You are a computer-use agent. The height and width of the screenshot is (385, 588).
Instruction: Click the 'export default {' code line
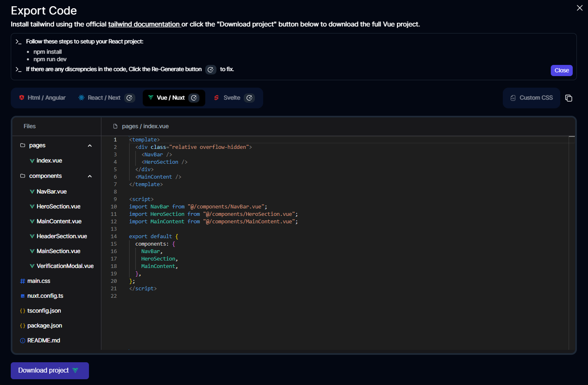click(x=154, y=237)
